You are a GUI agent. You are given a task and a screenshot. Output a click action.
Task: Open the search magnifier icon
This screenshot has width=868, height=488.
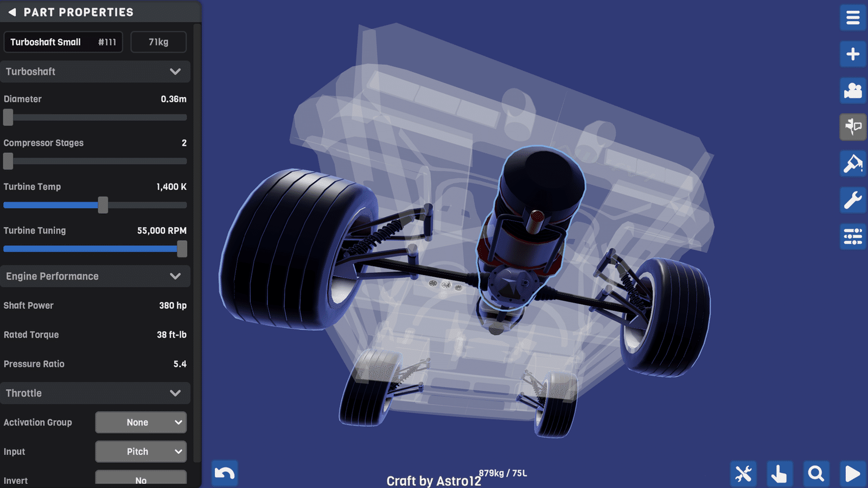[x=816, y=473]
